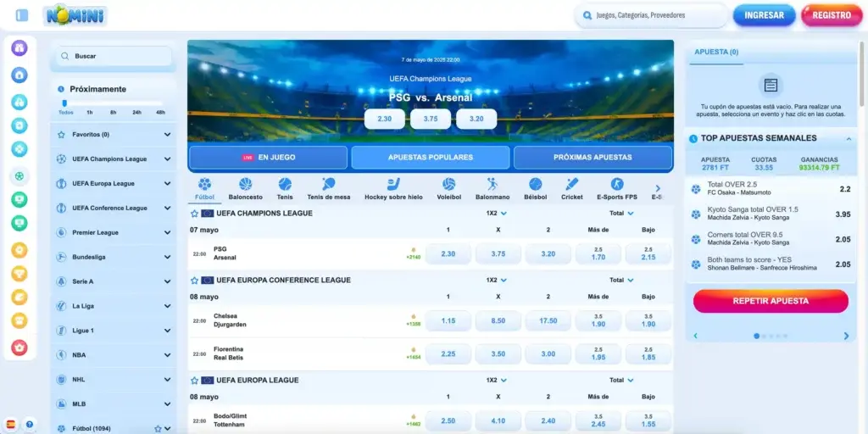The height and width of the screenshot is (434, 868).
Task: Select Chelsea win odds 1.15
Action: [448, 321]
